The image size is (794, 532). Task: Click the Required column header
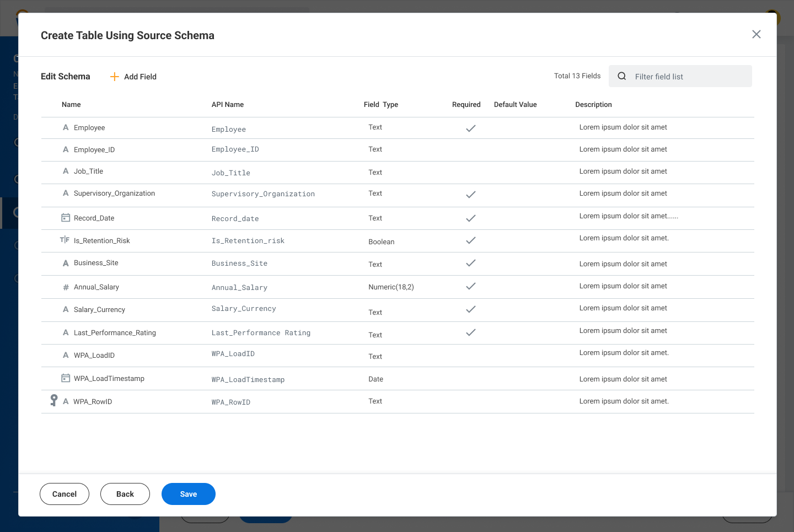point(466,104)
